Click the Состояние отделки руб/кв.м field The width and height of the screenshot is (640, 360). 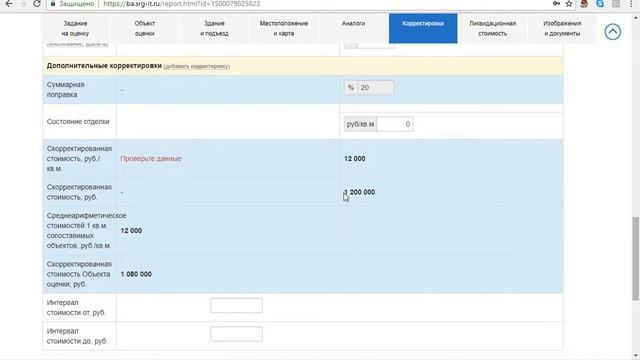click(395, 124)
